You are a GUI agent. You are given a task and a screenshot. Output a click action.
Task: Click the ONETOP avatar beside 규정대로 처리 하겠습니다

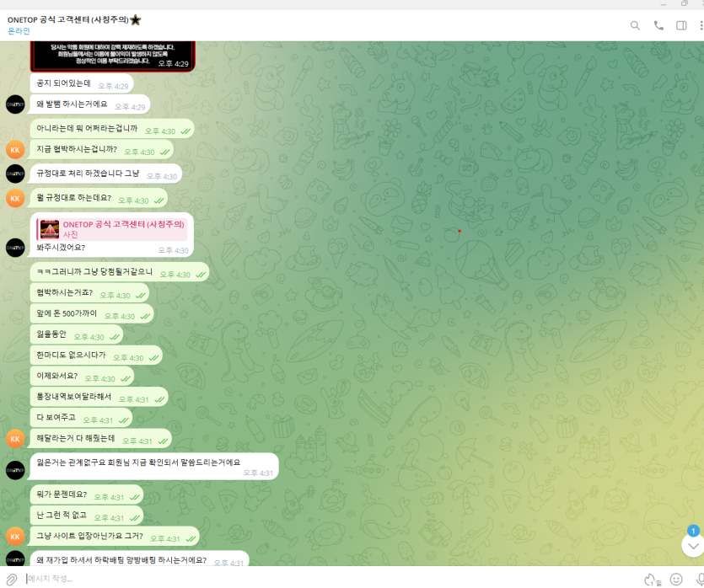tap(15, 174)
